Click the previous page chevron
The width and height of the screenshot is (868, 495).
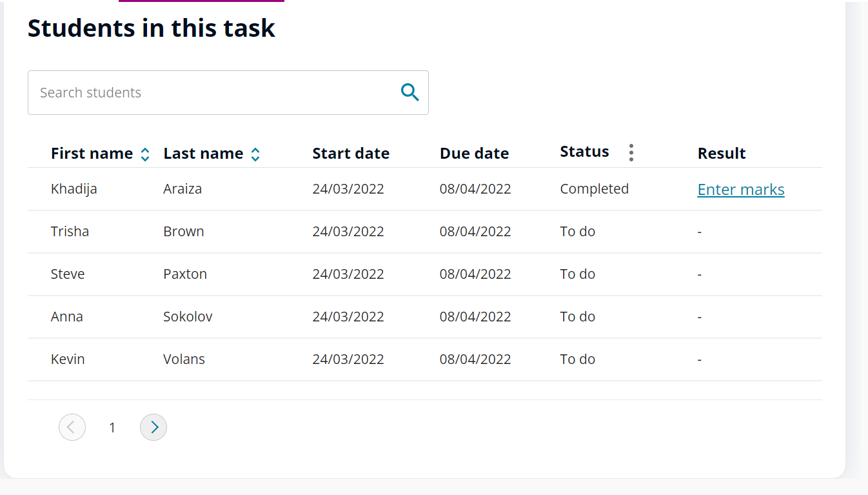pyautogui.click(x=72, y=427)
